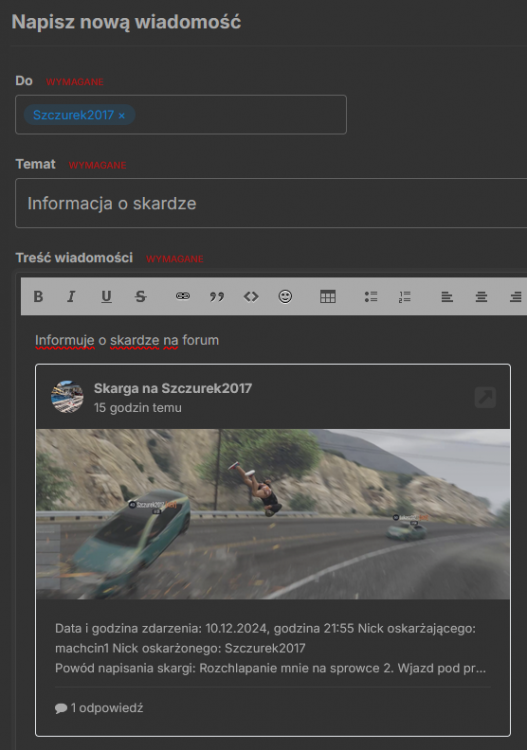
Task: Remove recipient Szczurek2017 with the x
Action: (121, 115)
